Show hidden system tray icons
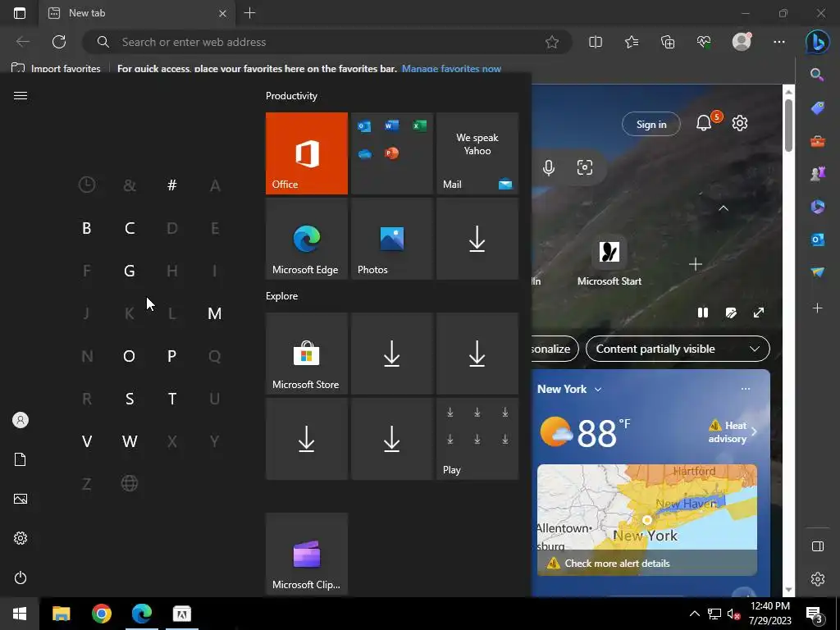Viewport: 840px width, 630px height. coord(694,614)
